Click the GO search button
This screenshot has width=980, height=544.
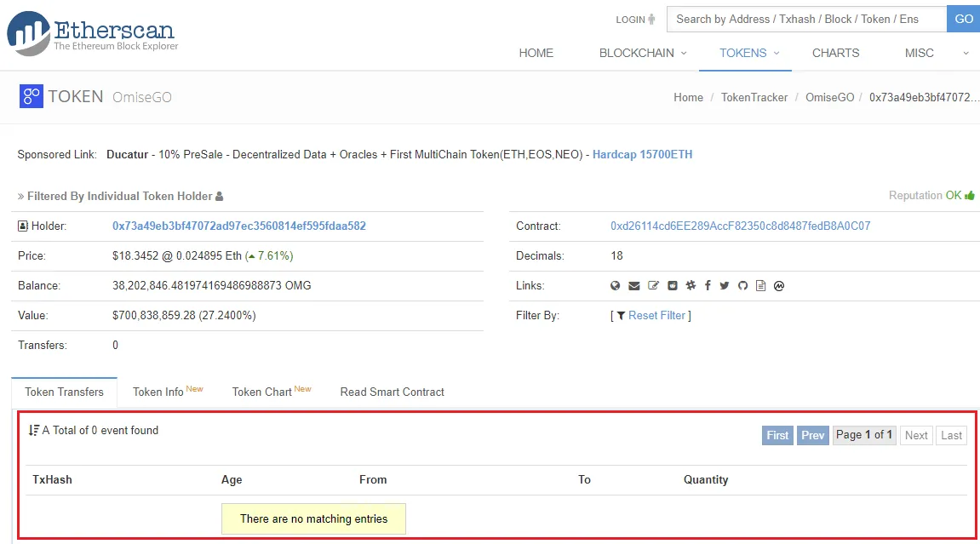(963, 19)
